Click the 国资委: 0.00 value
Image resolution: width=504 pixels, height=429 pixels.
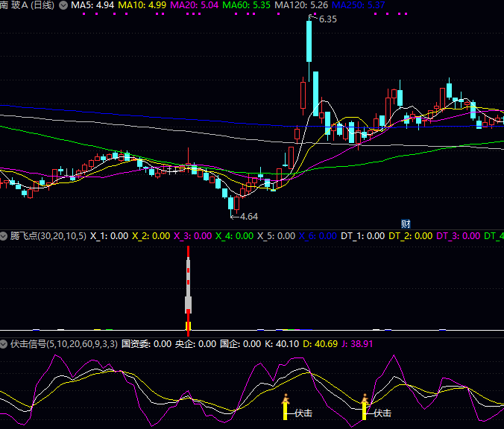click(x=146, y=344)
